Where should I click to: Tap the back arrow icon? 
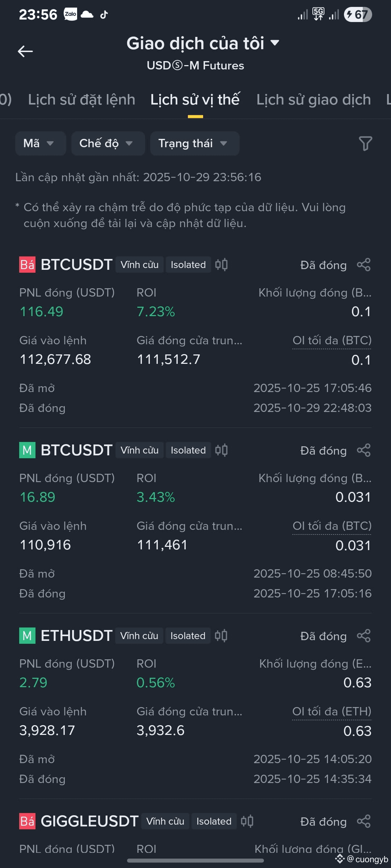coord(25,51)
